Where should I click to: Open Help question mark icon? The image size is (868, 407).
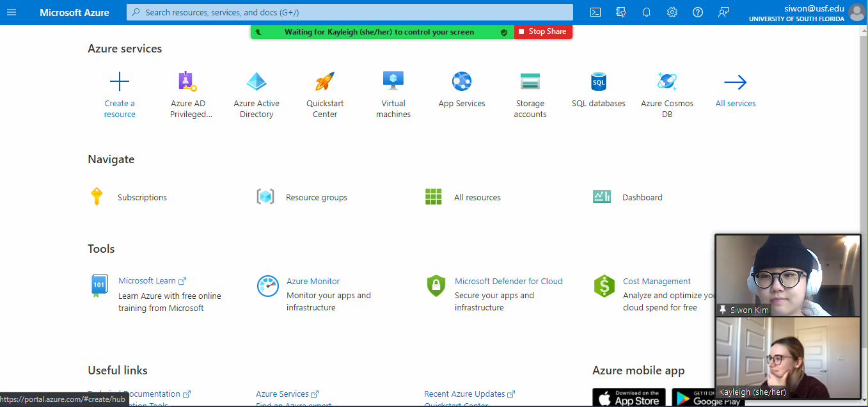click(x=698, y=12)
